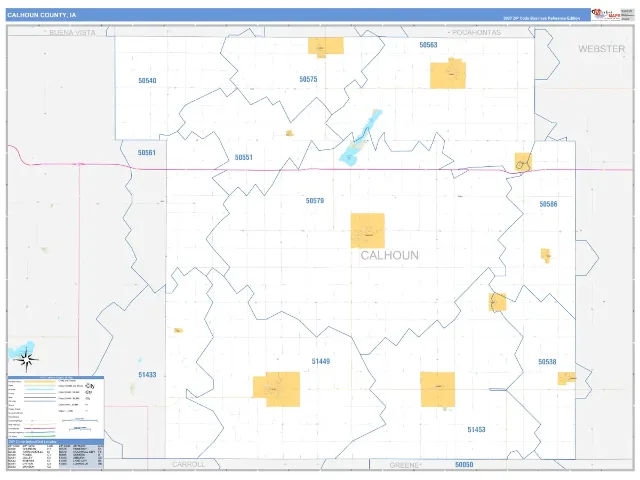The height and width of the screenshot is (480, 640).
Task: Click the blue lake near map center
Action: (x=360, y=138)
